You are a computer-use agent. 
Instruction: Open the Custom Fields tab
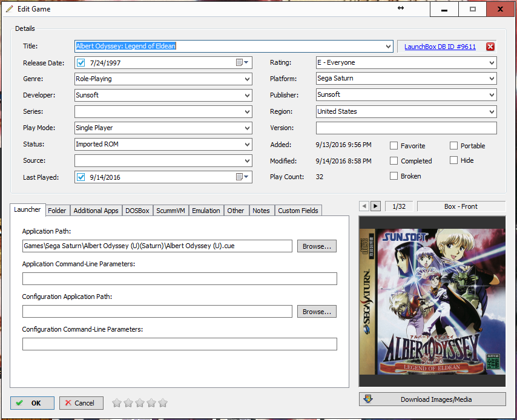(x=298, y=211)
